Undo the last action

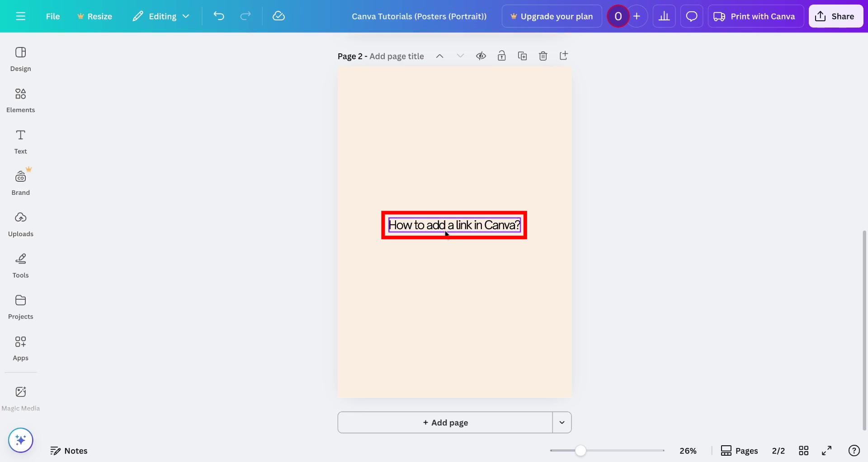tap(219, 16)
